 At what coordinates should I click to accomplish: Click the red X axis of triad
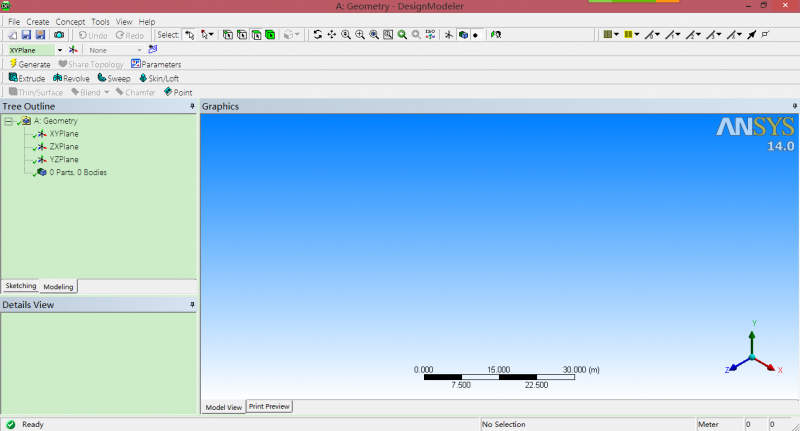point(766,365)
